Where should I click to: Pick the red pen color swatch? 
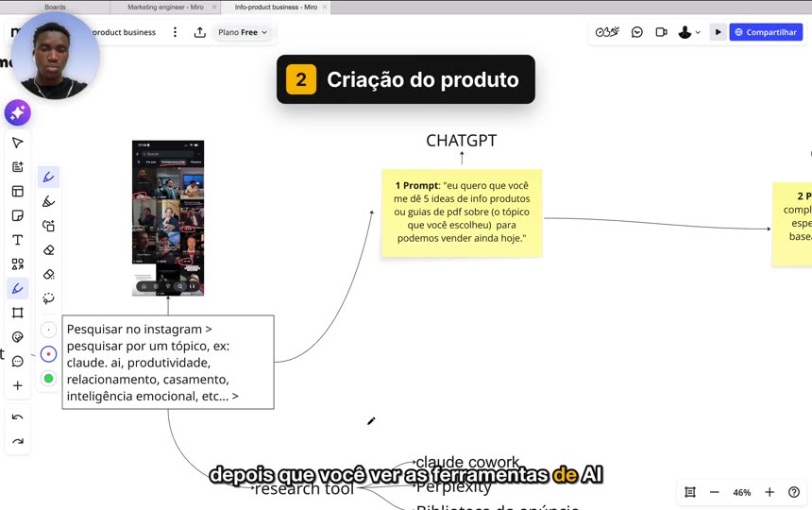(x=49, y=354)
